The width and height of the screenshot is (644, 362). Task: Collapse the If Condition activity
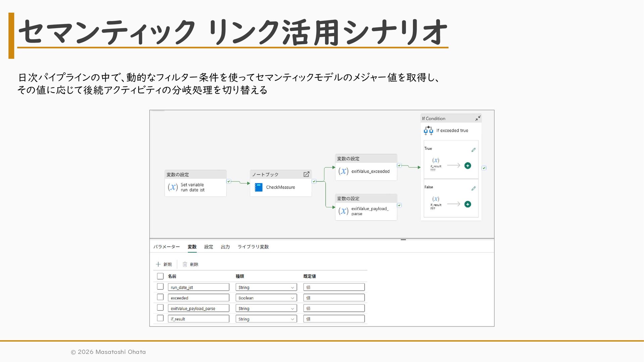pos(478,118)
